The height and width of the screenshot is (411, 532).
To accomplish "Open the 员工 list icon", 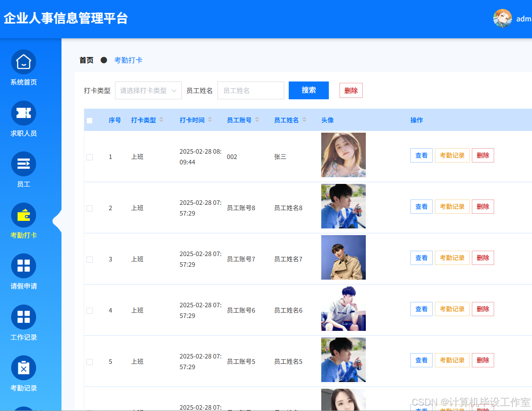I will click(24, 164).
